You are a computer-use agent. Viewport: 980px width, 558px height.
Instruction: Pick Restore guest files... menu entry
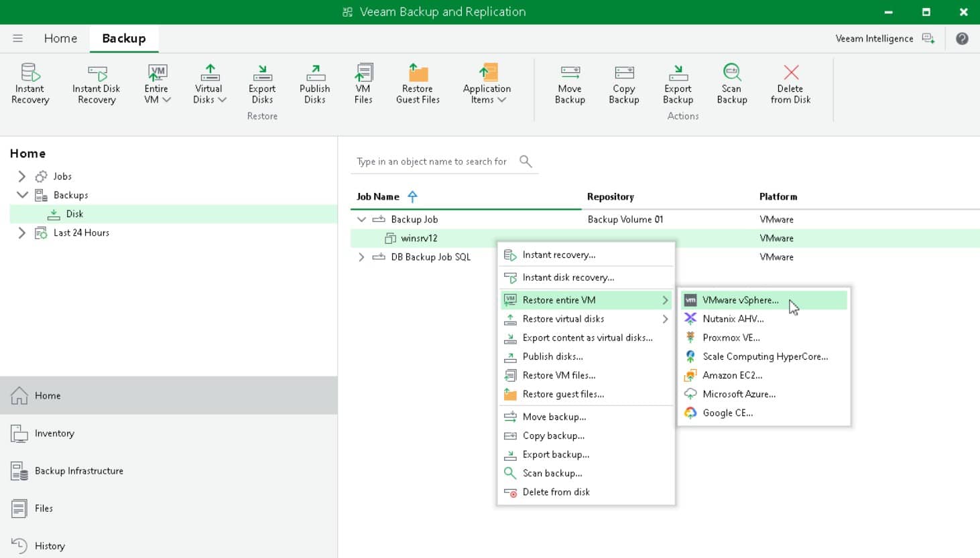[587, 394]
